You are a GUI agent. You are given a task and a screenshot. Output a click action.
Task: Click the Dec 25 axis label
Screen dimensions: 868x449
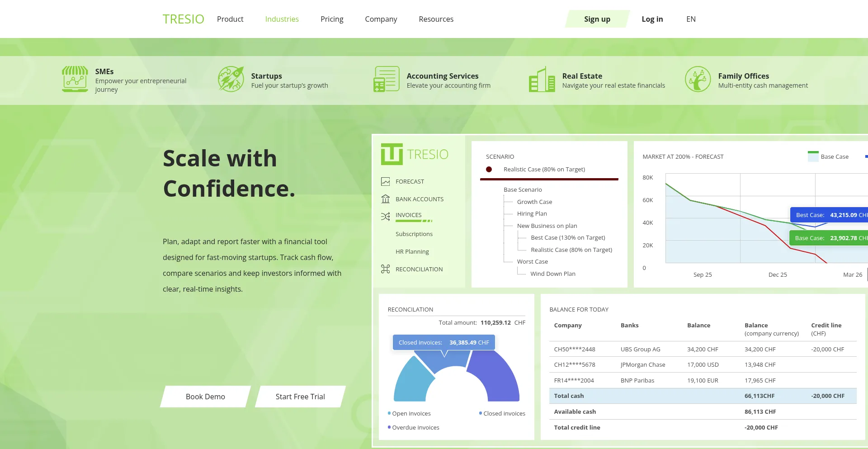[x=778, y=275]
